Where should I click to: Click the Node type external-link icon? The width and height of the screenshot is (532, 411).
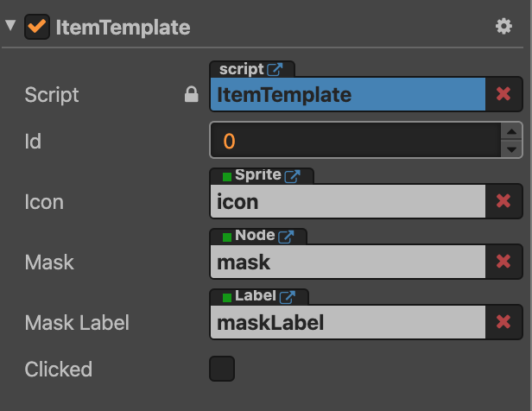click(286, 236)
